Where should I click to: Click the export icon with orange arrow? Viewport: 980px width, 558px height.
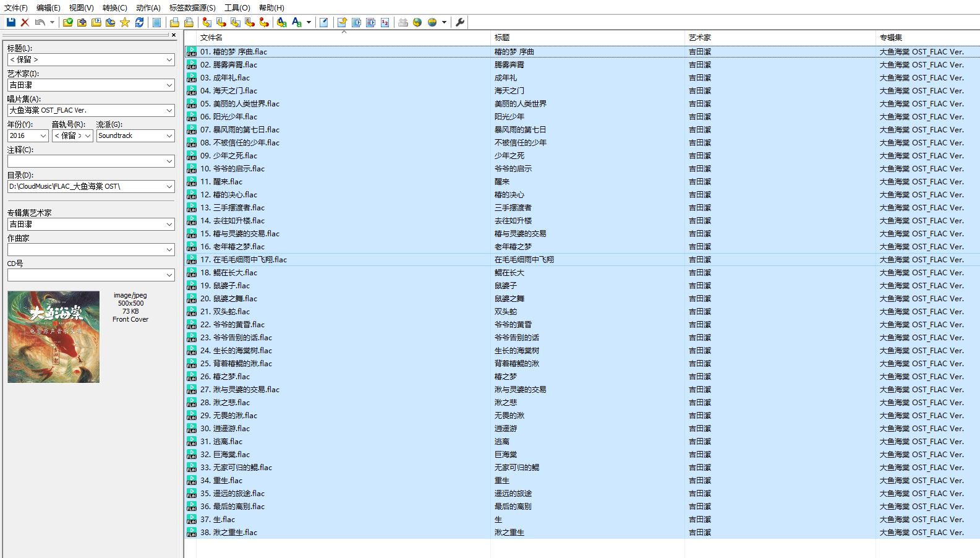tap(341, 22)
